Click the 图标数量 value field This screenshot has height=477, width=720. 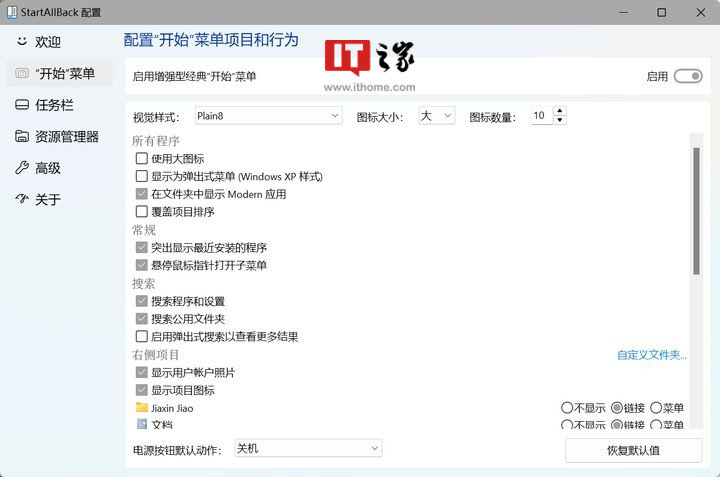pos(542,116)
